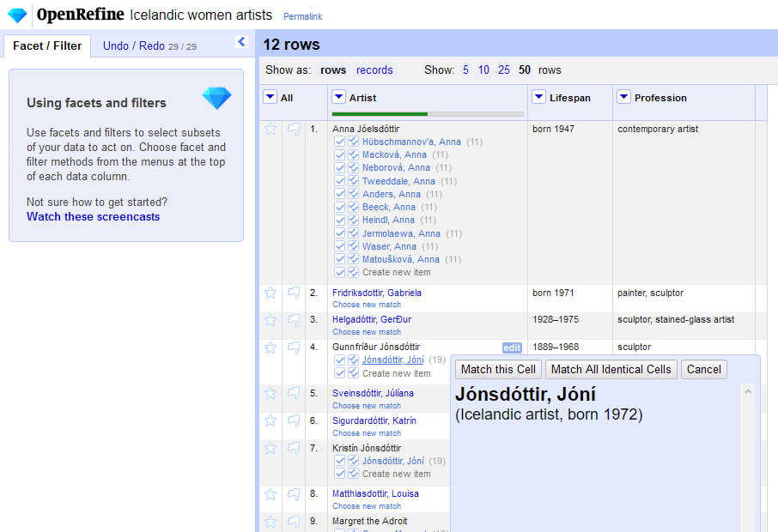Expand the Profession column dropdown
778x532 pixels.
623,98
